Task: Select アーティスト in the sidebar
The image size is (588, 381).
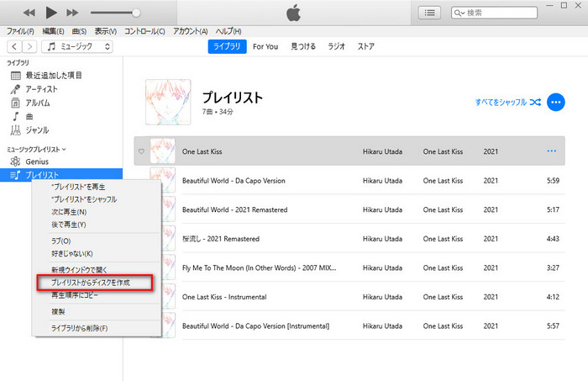Action: pos(42,89)
